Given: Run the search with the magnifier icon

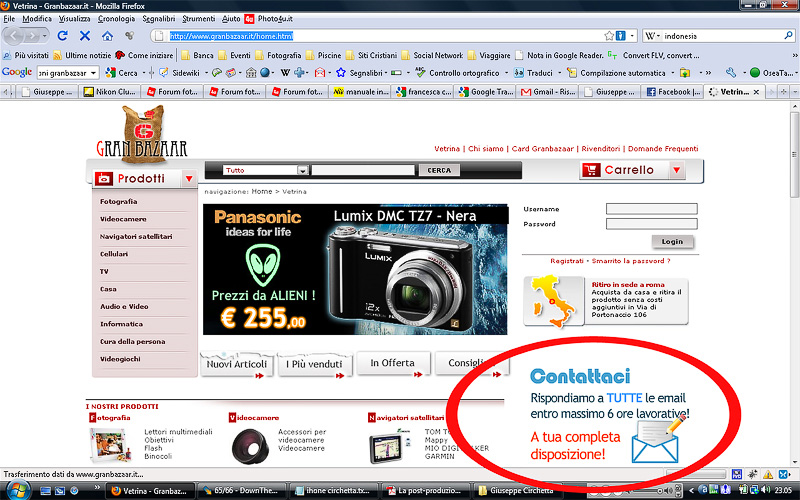Looking at the screenshot, I should (788, 36).
